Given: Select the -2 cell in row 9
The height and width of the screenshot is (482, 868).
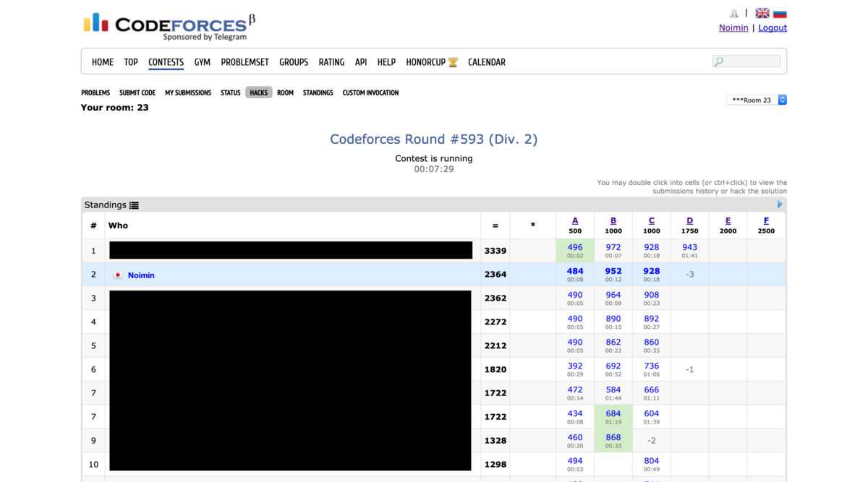Looking at the screenshot, I should point(652,441).
